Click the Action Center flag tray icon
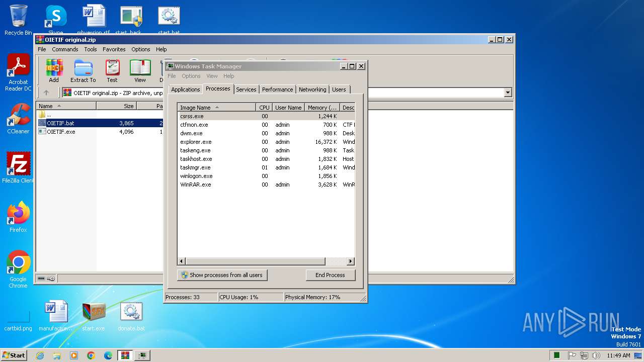644x362 pixels. pyautogui.click(x=572, y=355)
